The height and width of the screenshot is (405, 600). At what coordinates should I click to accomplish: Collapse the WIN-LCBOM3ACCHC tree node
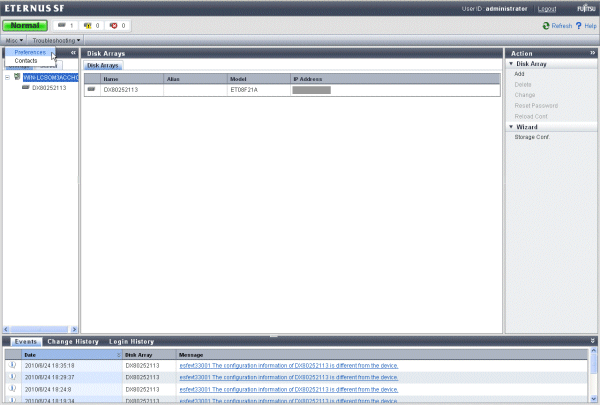pyautogui.click(x=7, y=76)
